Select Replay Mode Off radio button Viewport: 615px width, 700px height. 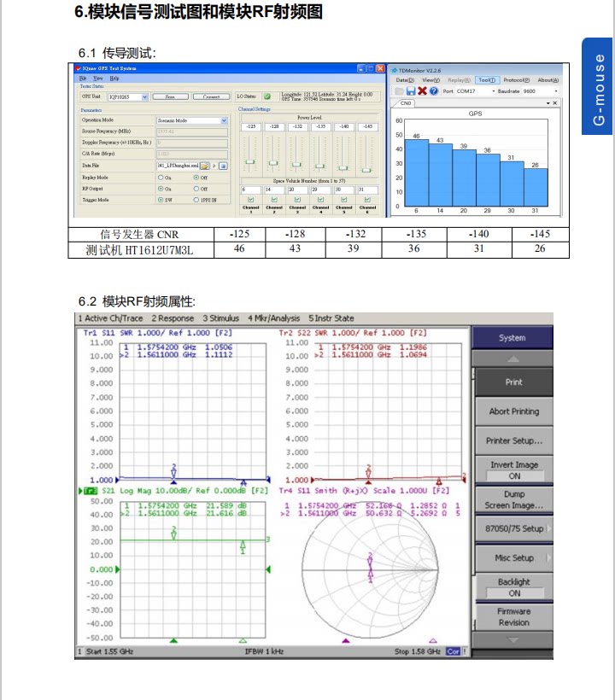[196, 178]
